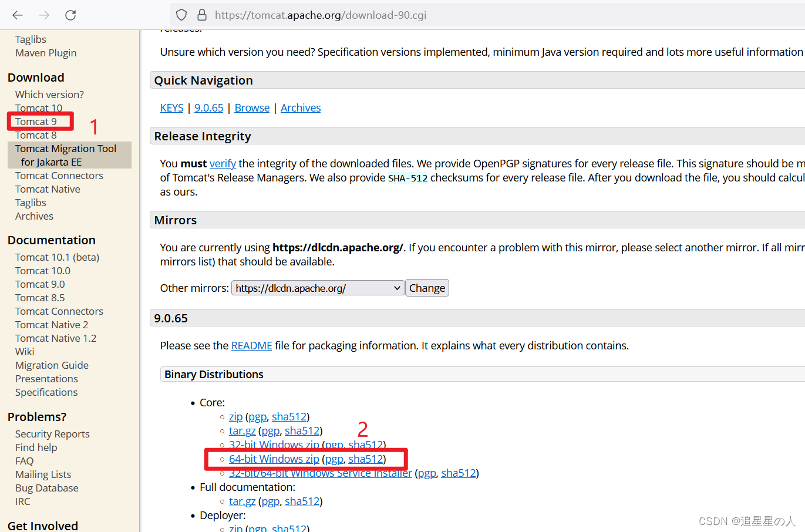Open the shield tracking protection icon

pyautogui.click(x=182, y=15)
